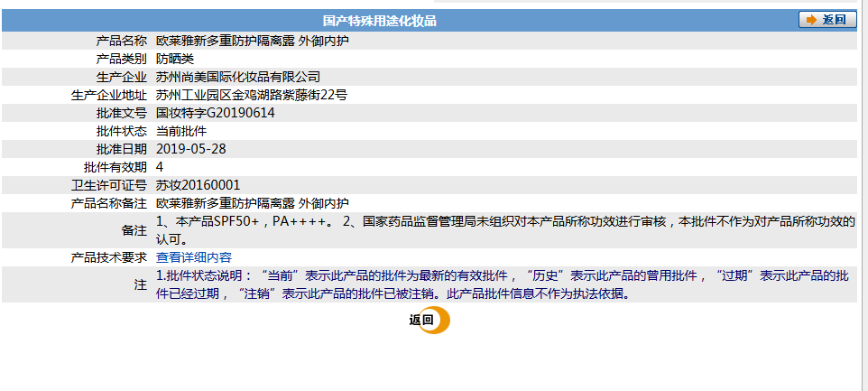Click the 批件状态 field label
Screen dimensions: 868x391
click(121, 131)
